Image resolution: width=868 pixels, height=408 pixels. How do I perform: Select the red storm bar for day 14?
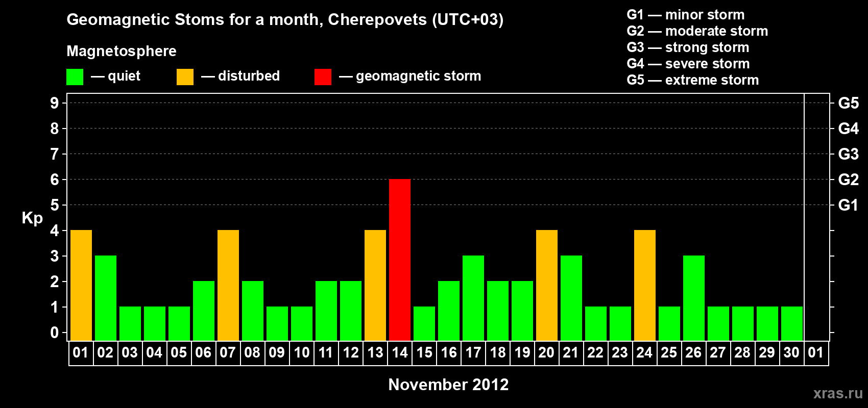pos(400,260)
